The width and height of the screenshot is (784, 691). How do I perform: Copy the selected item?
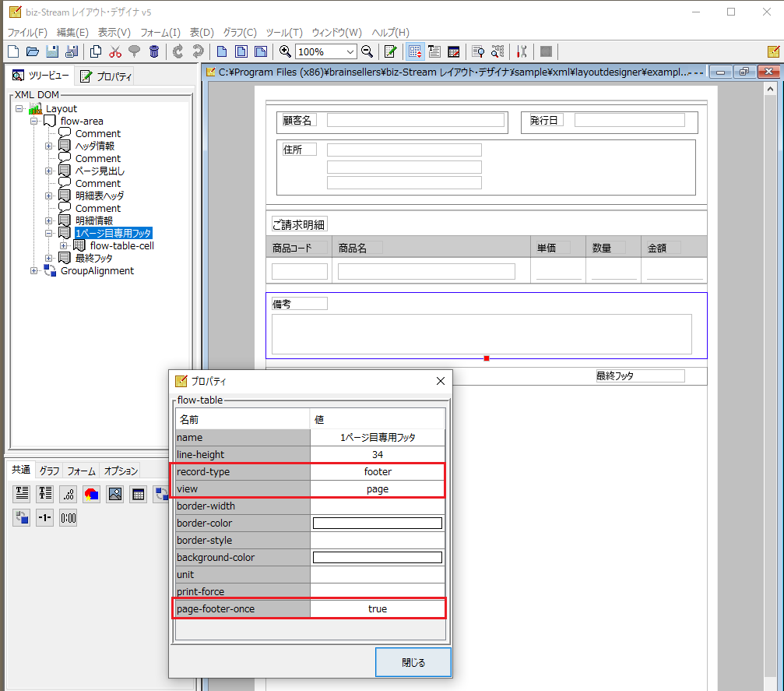[96, 51]
